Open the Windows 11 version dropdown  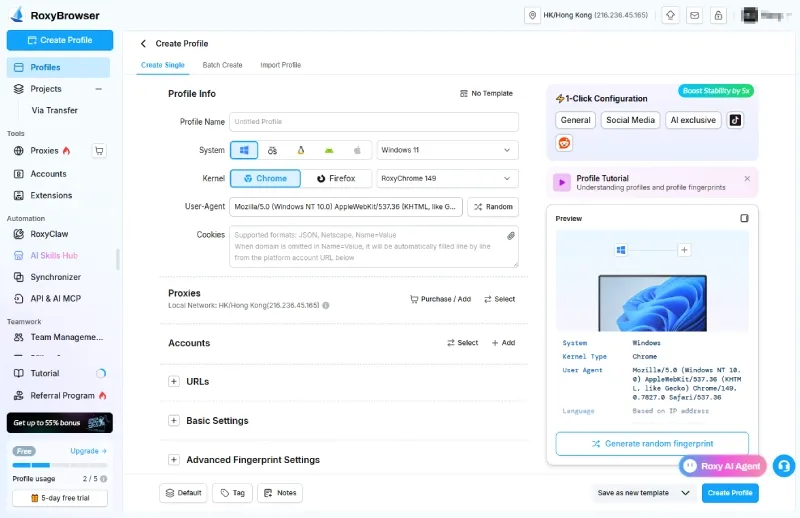[447, 150]
